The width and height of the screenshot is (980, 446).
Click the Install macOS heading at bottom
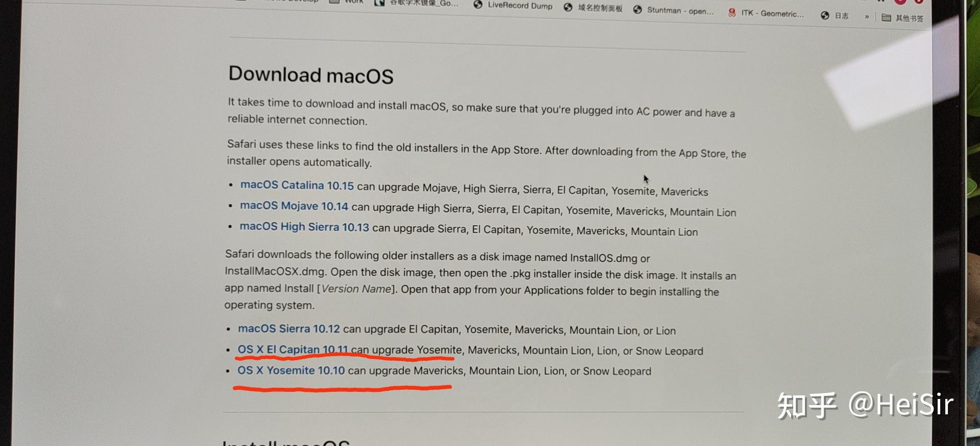point(286,442)
